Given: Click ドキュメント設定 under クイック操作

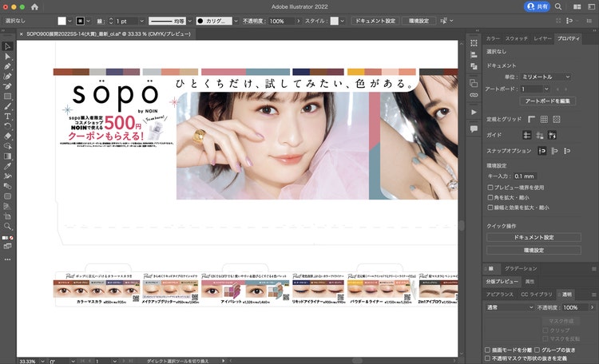Looking at the screenshot, I should click(534, 237).
